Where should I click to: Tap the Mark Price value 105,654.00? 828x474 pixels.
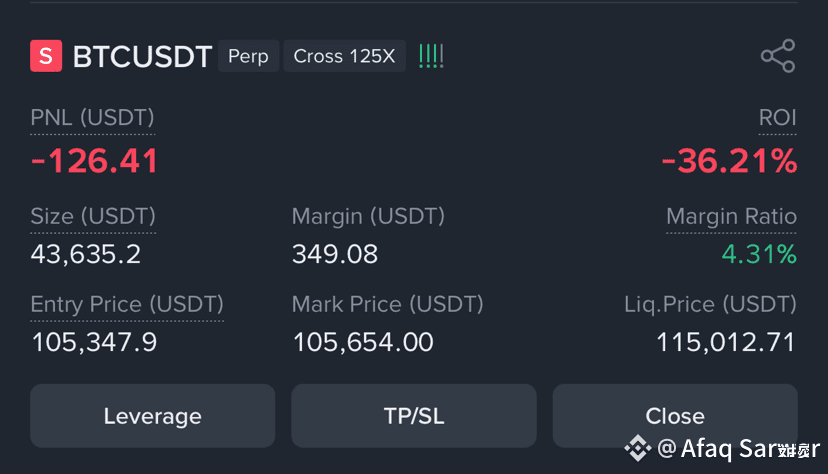363,342
